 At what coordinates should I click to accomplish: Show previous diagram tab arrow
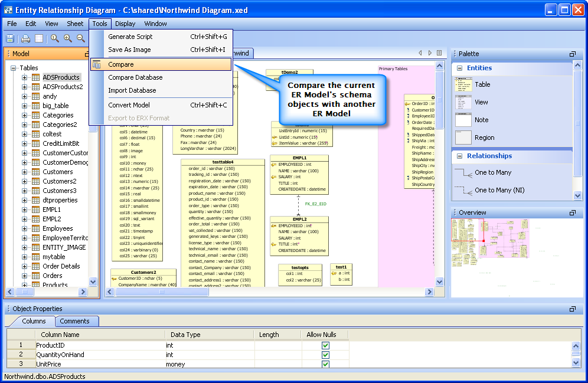[420, 53]
